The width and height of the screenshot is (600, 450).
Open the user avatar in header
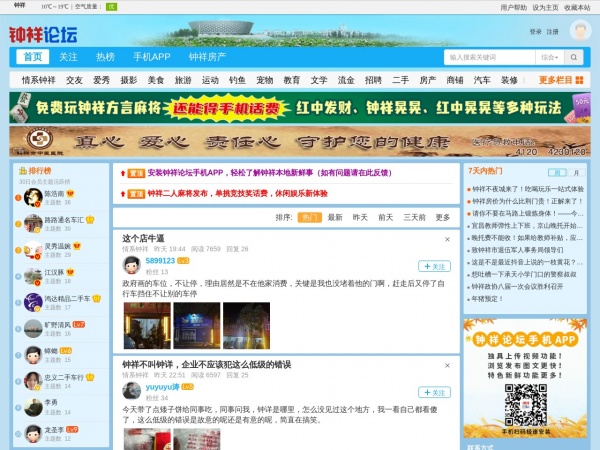click(579, 31)
